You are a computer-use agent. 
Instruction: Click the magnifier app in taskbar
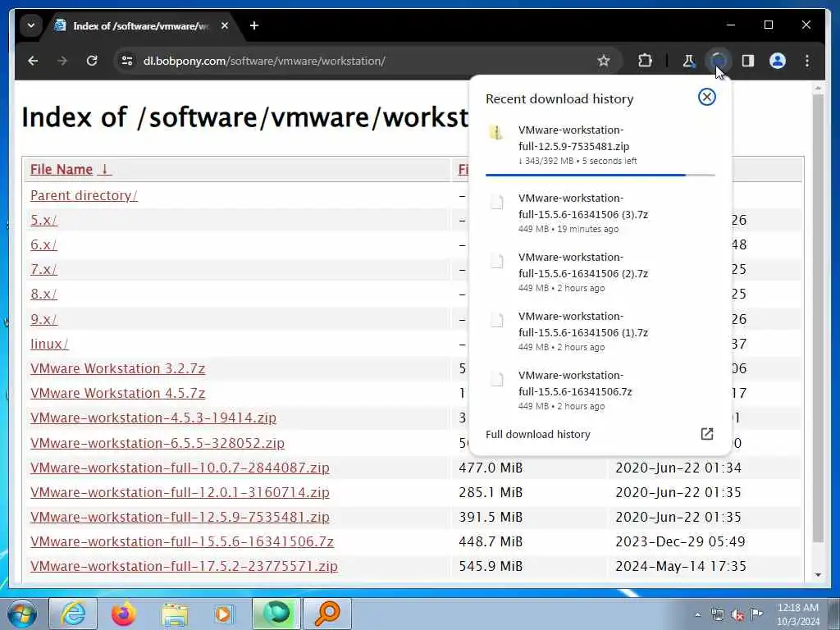point(326,614)
